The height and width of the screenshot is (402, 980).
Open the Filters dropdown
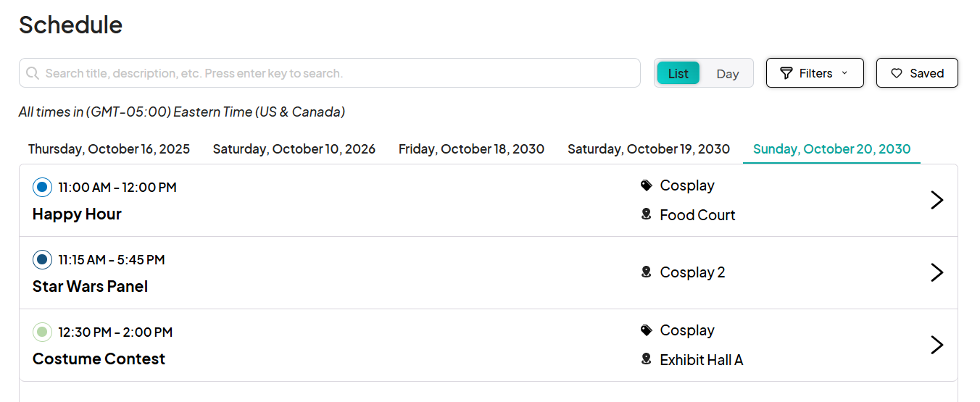pyautogui.click(x=815, y=73)
